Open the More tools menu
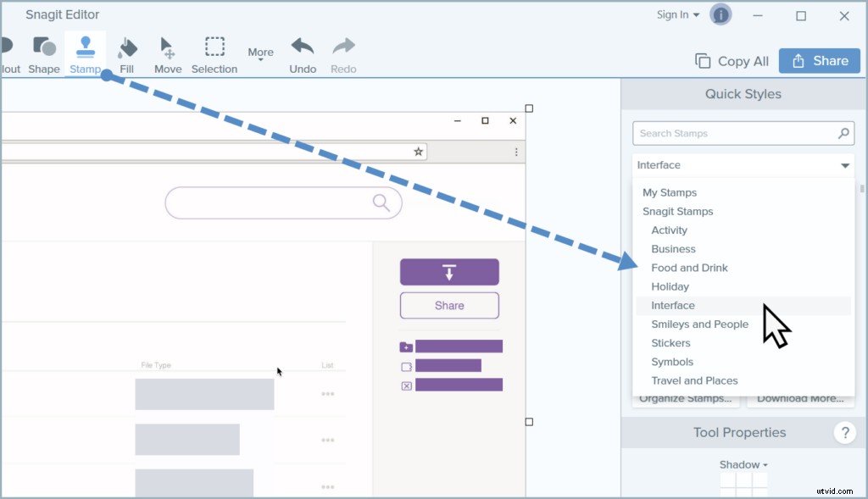 point(260,53)
